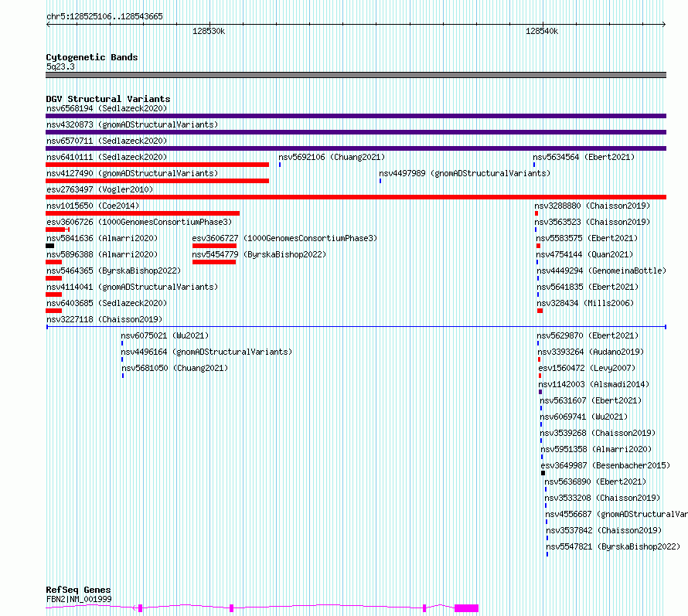Click nsv3288880 (Chaisson2019) label

coord(592,206)
